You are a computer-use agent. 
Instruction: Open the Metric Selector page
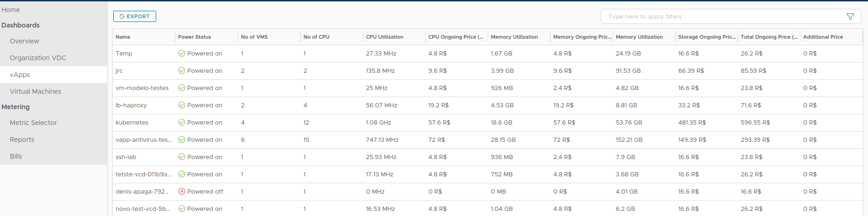click(34, 123)
